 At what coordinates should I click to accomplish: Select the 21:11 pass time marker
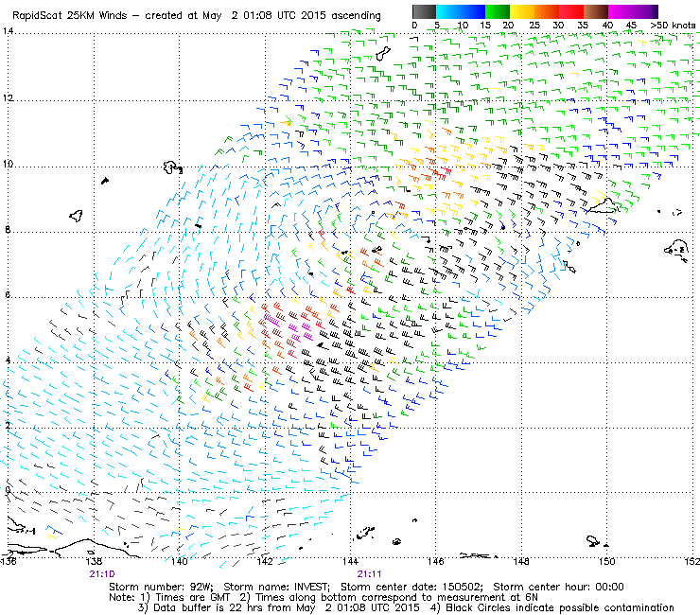[x=369, y=574]
